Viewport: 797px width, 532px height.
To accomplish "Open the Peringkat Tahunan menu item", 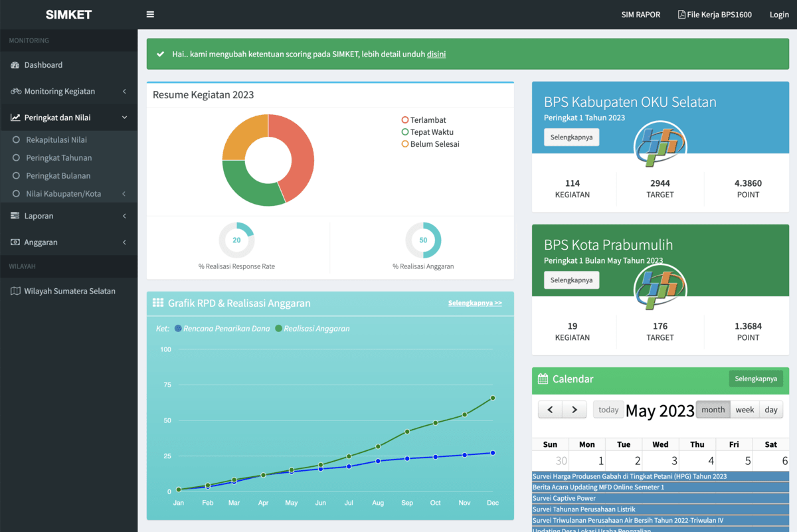I will pos(59,158).
